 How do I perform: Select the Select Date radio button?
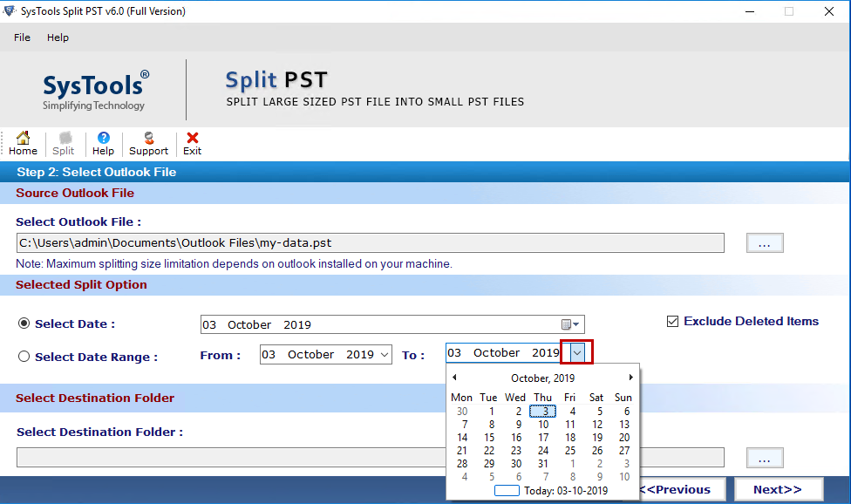point(24,324)
